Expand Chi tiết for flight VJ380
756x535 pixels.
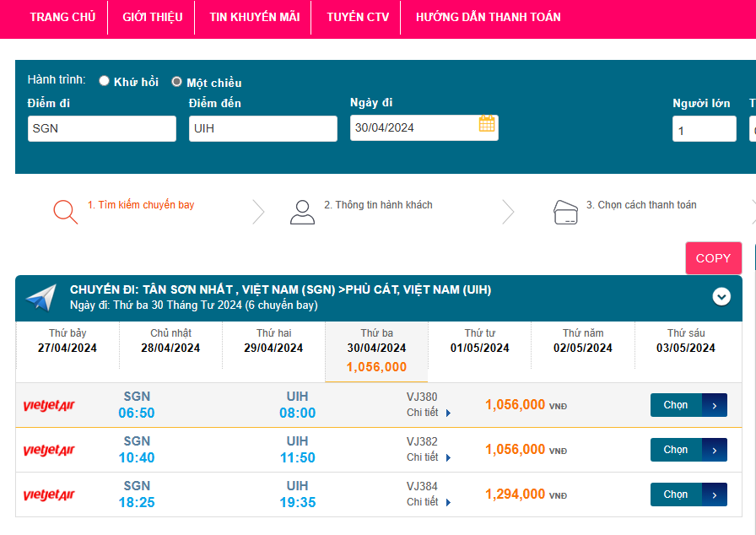[429, 413]
